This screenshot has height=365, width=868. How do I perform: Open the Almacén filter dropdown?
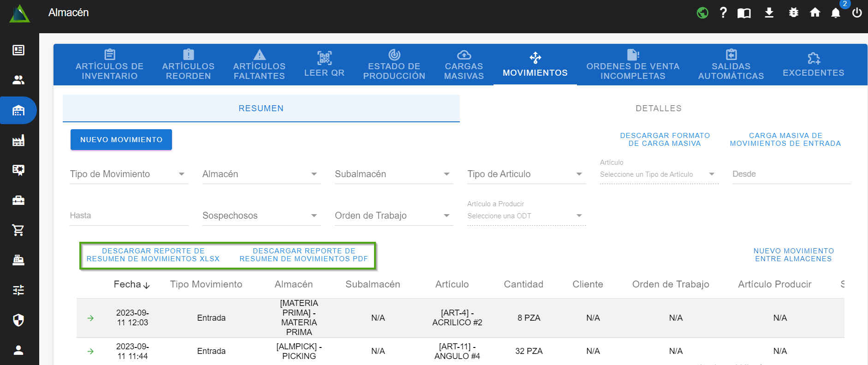coord(261,174)
